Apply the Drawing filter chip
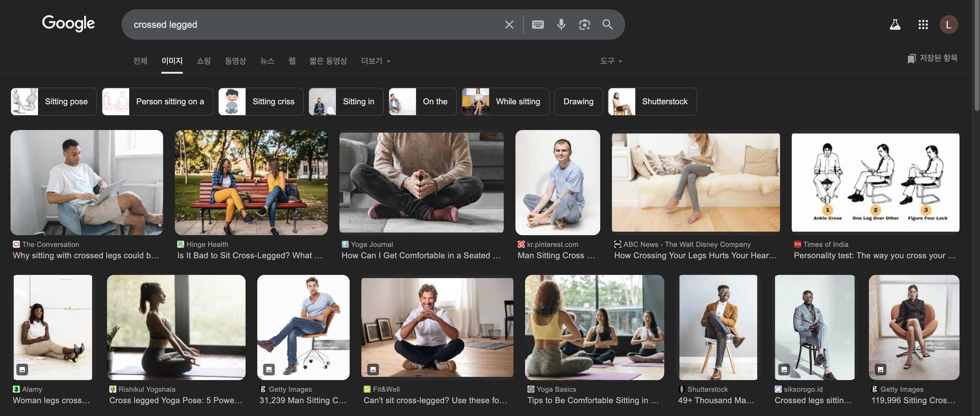The width and height of the screenshot is (980, 416). pos(578,102)
